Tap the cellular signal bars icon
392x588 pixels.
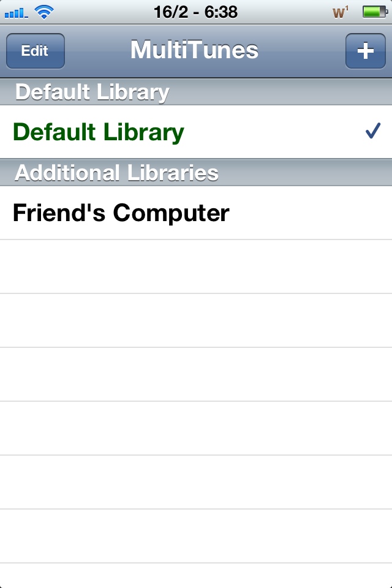(x=16, y=13)
